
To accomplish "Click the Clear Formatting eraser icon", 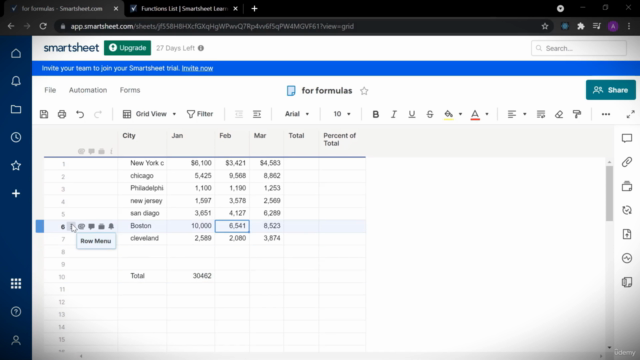I will pyautogui.click(x=559, y=114).
